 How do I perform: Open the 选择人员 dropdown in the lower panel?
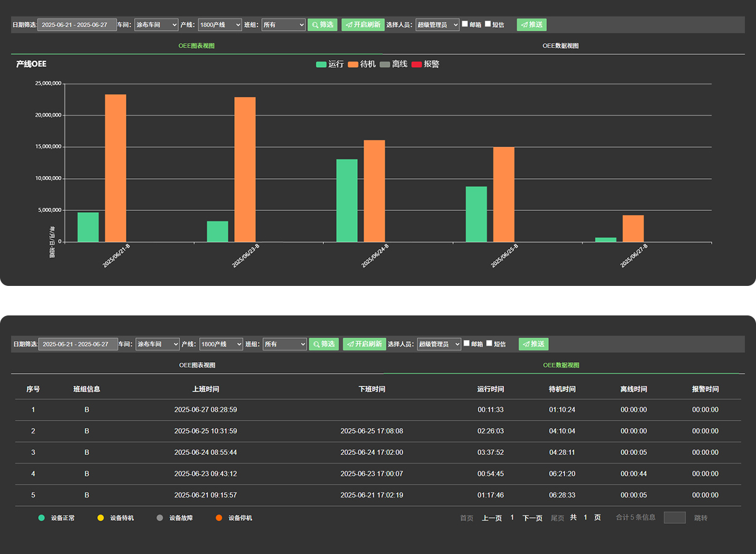tap(439, 344)
